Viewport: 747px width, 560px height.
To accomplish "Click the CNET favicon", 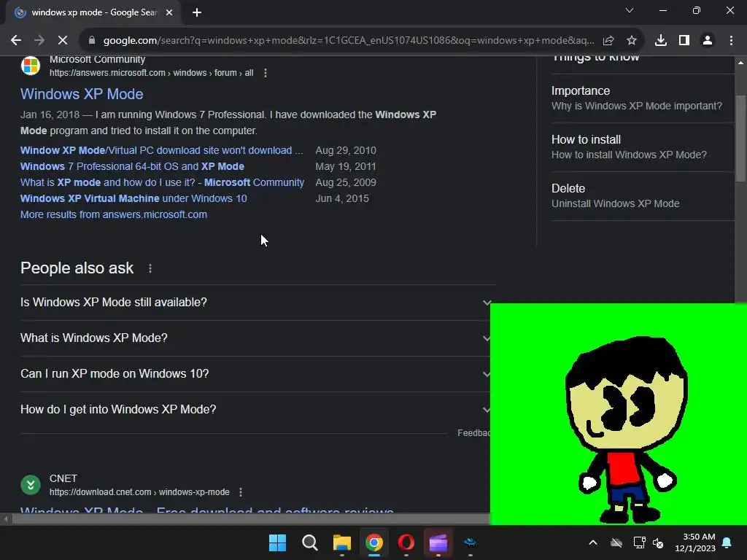I will coord(31,485).
